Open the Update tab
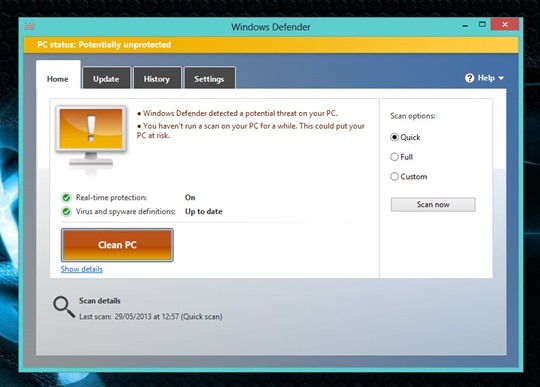The width and height of the screenshot is (540, 387). click(106, 79)
